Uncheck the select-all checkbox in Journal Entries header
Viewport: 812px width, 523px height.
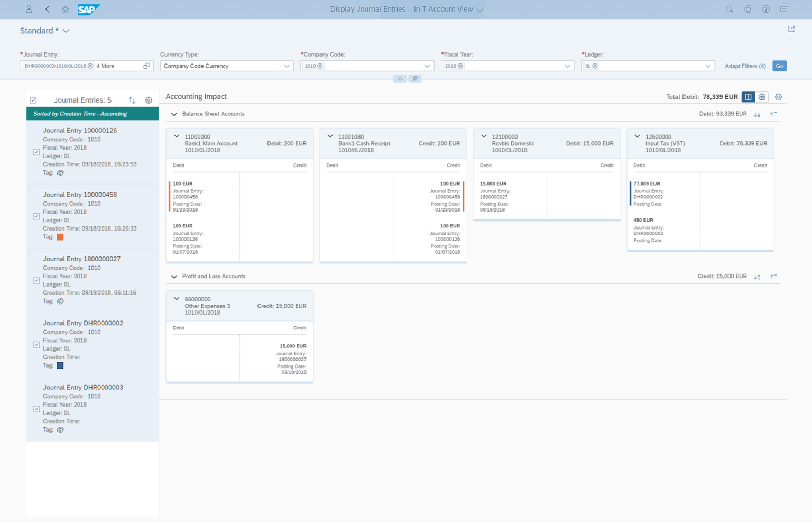pos(33,100)
